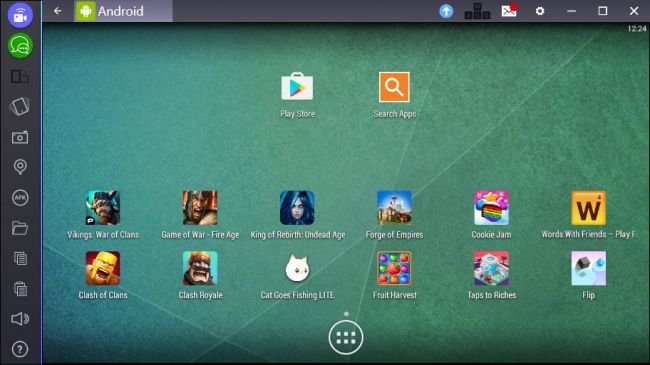Viewport: 650px width, 365px height.
Task: Rotate the screen using sidebar icon
Action: [x=20, y=107]
